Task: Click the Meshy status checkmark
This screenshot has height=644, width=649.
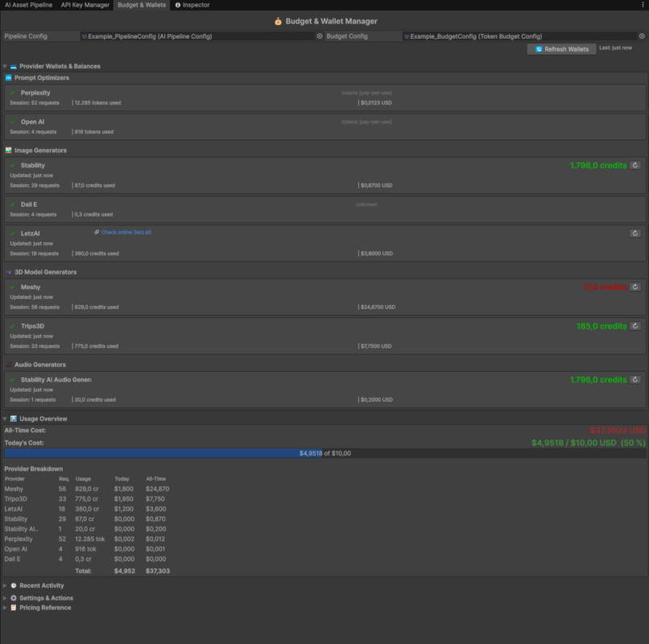Action: point(12,287)
